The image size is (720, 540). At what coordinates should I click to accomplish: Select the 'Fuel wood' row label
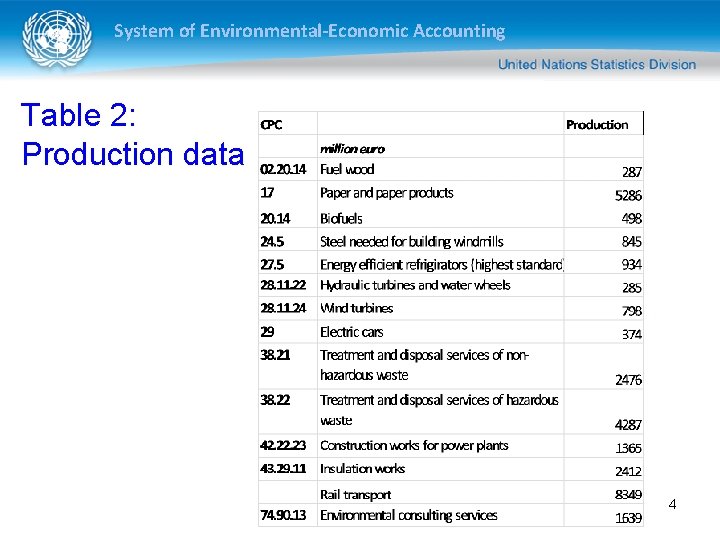tap(347, 169)
